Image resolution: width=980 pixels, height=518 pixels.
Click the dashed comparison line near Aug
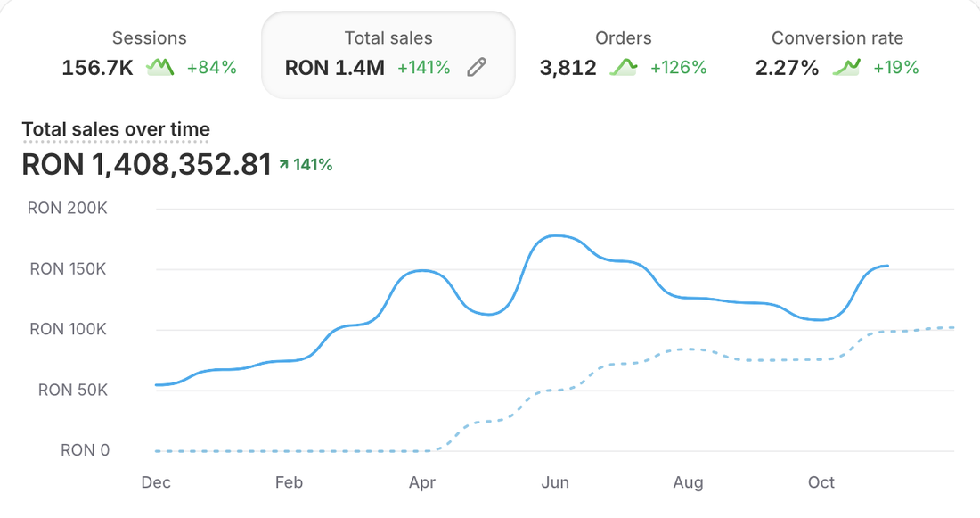[x=688, y=349]
